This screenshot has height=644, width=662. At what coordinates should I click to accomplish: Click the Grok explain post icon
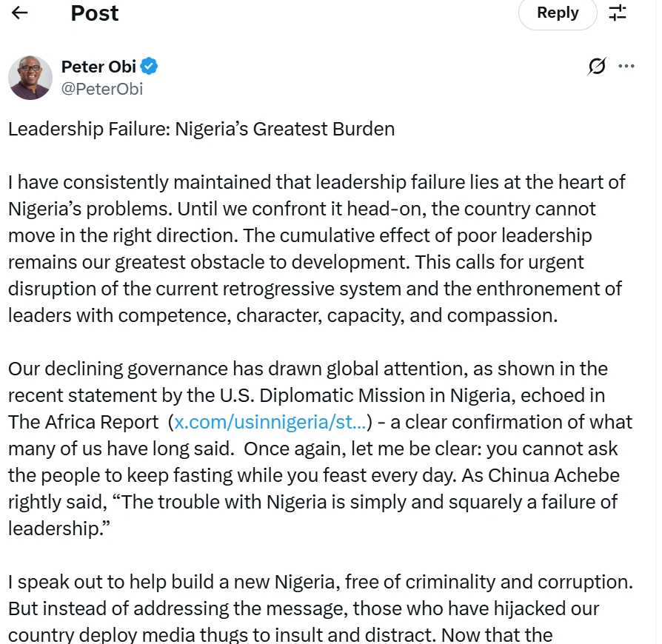pos(596,67)
